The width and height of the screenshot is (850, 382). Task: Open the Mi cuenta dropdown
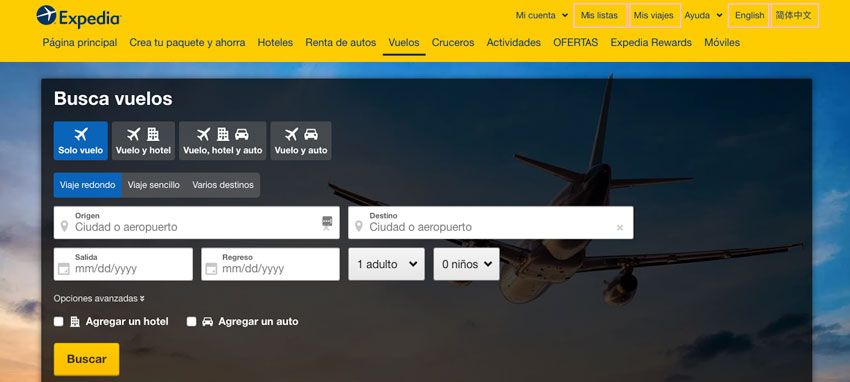pos(542,16)
